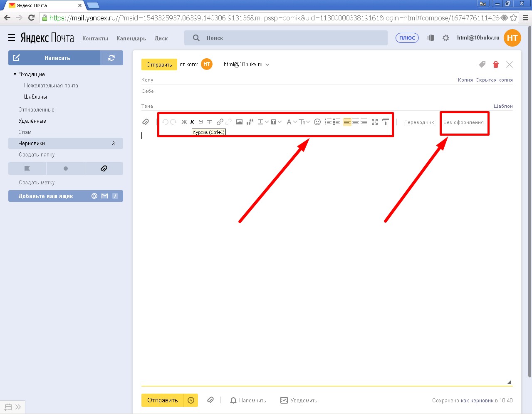Enable Уведомить delivery notification
The height and width of the screenshot is (414, 532).
tap(299, 400)
